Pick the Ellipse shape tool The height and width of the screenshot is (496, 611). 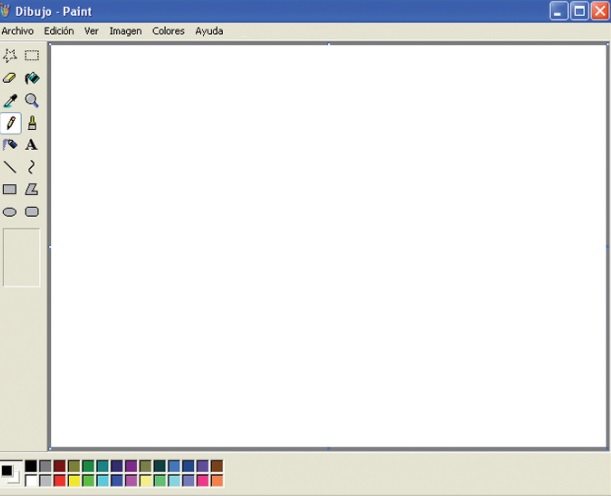click(10, 212)
